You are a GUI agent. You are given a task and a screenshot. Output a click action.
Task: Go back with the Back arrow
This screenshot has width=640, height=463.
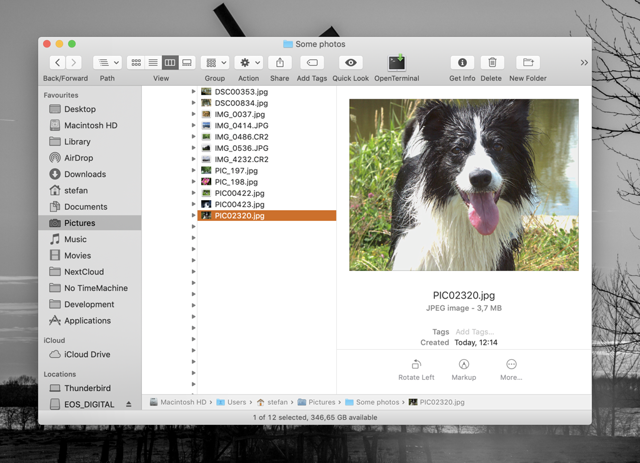[x=58, y=62]
